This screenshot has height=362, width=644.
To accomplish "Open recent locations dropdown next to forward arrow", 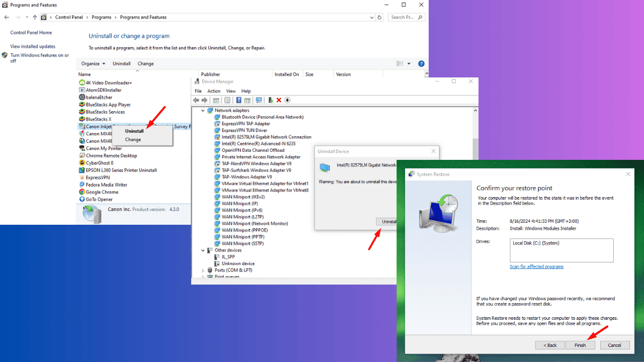I will point(27,17).
